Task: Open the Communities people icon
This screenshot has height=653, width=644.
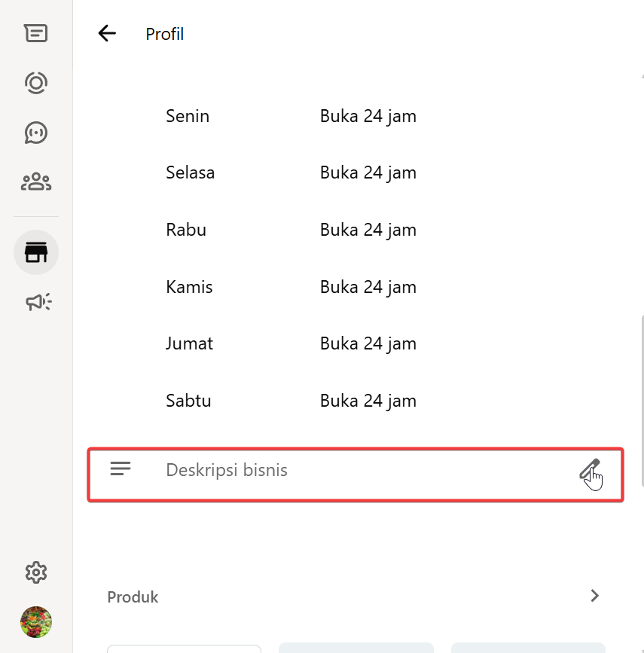Action: pyautogui.click(x=35, y=182)
